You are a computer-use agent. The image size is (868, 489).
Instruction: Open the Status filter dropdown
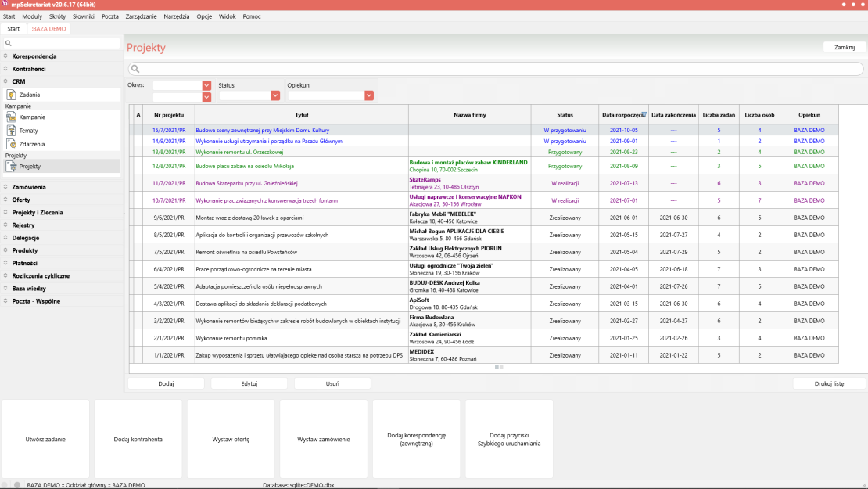275,95
